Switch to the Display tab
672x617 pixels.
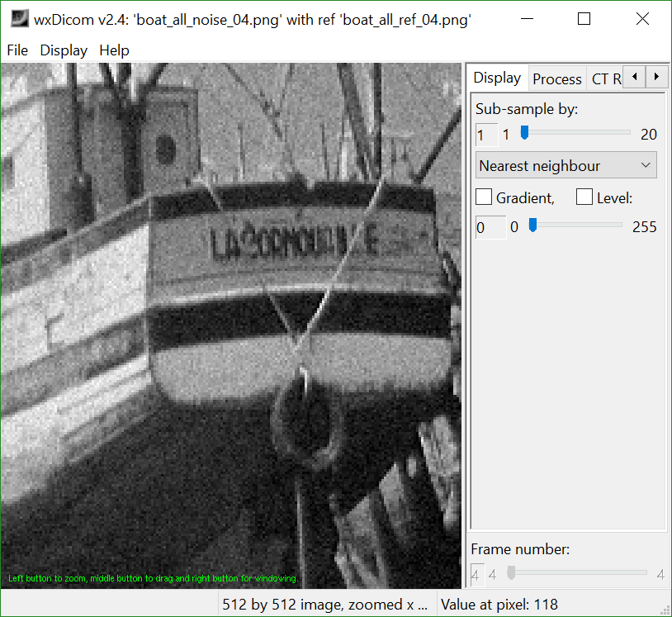coord(497,78)
